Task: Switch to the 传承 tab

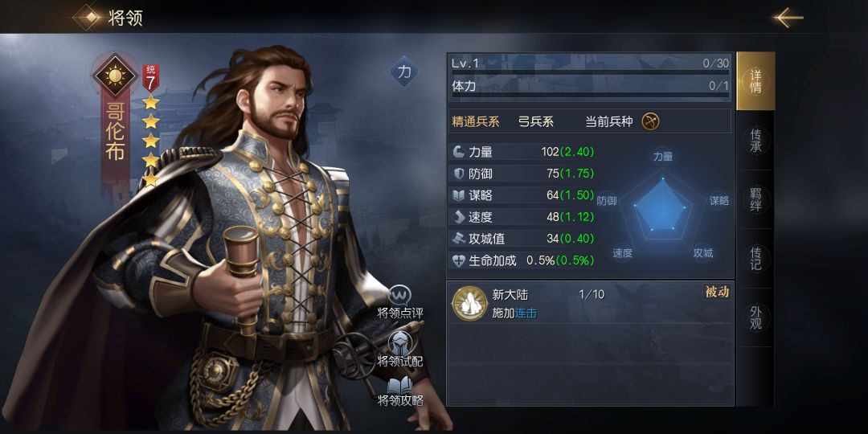Action: coord(755,141)
